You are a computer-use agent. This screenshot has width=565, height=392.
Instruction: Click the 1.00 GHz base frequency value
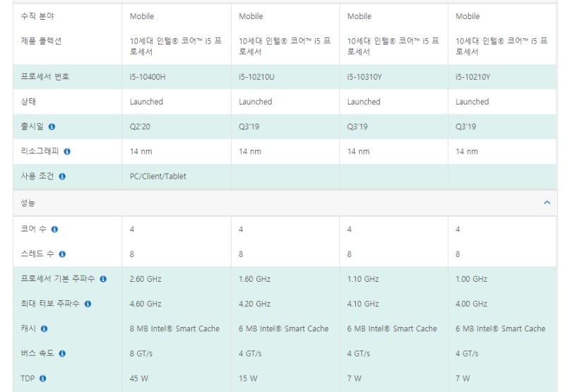[x=471, y=279]
